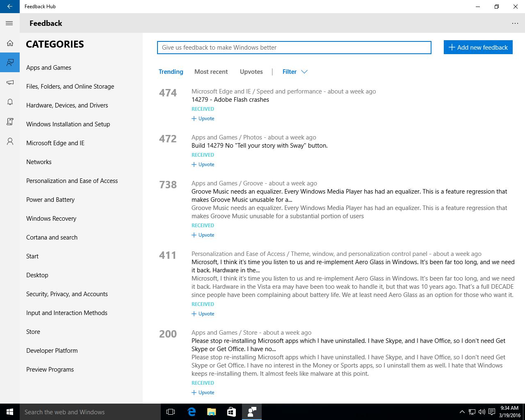Open the volume tray icon
This screenshot has height=420, width=525.
pyautogui.click(x=482, y=412)
